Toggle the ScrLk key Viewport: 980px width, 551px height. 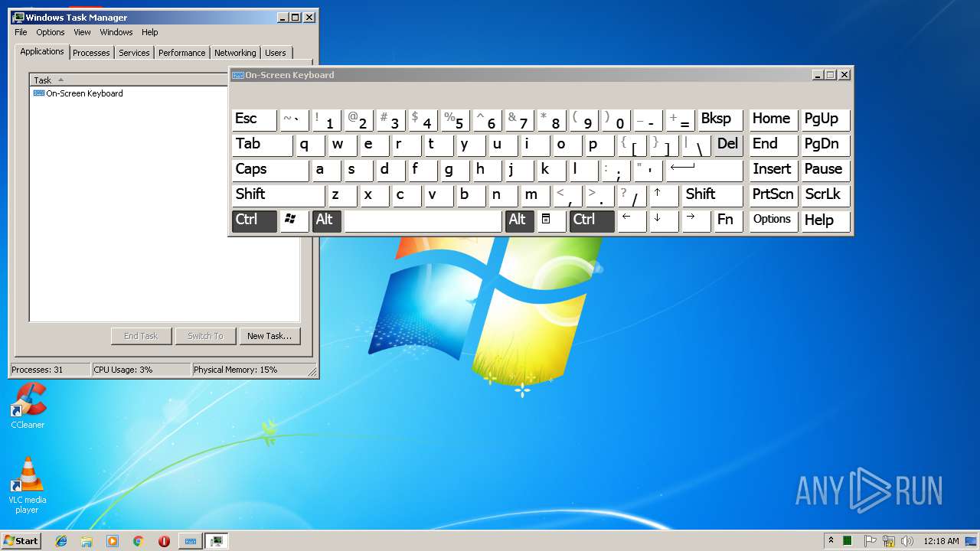pos(825,195)
